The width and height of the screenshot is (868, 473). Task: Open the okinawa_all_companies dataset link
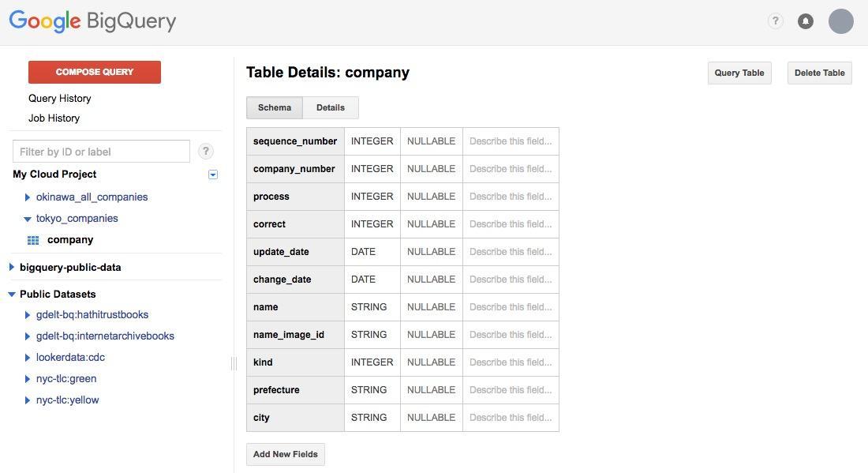coord(92,197)
